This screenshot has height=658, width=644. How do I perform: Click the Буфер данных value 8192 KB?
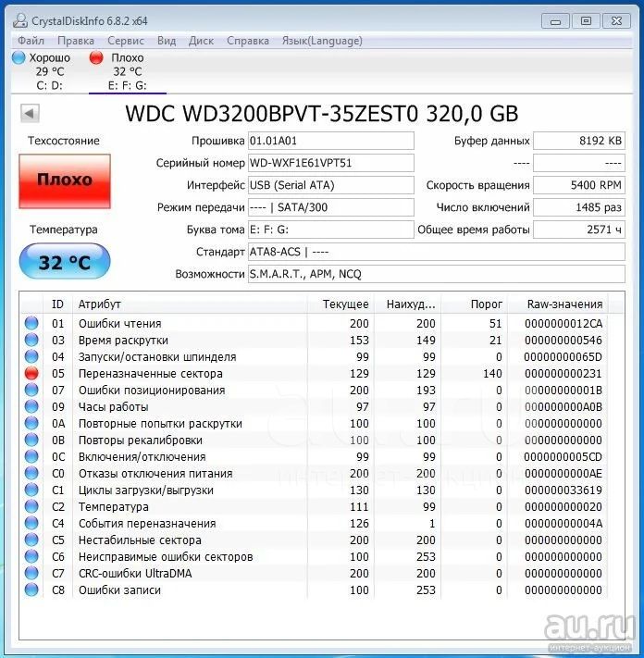pyautogui.click(x=579, y=141)
